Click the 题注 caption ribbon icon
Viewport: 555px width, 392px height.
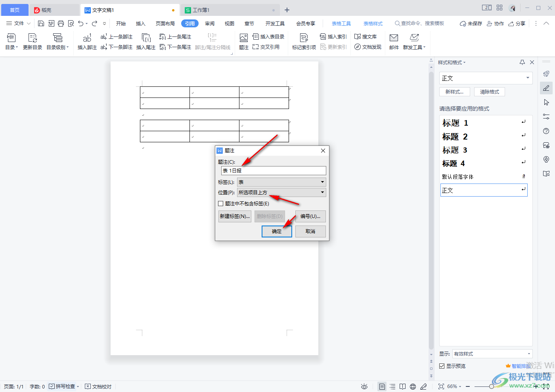244,42
